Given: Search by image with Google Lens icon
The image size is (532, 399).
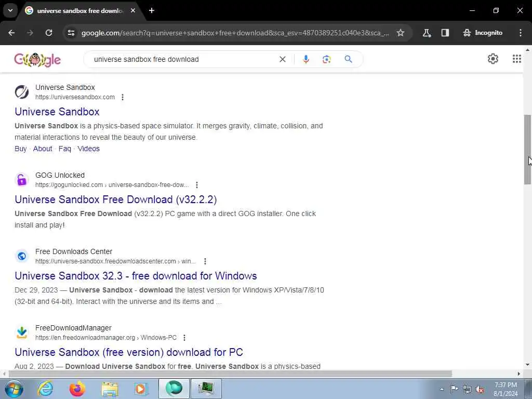Looking at the screenshot, I should point(326,59).
